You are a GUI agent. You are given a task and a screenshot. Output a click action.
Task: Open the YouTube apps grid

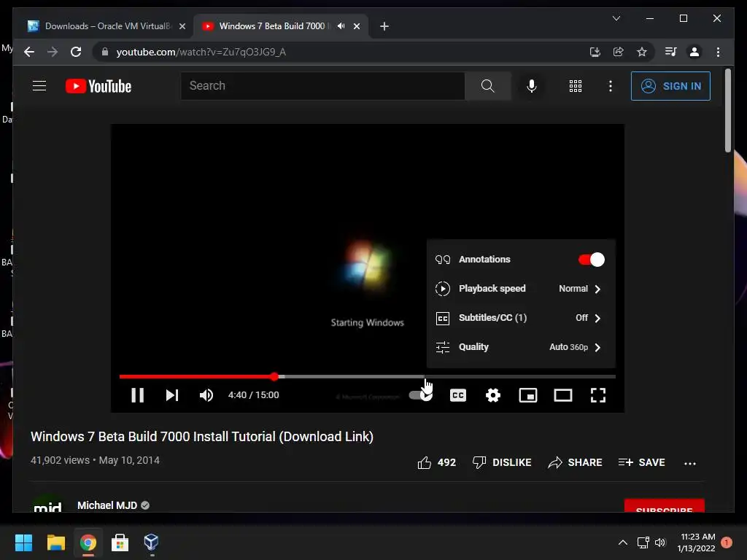tap(576, 86)
